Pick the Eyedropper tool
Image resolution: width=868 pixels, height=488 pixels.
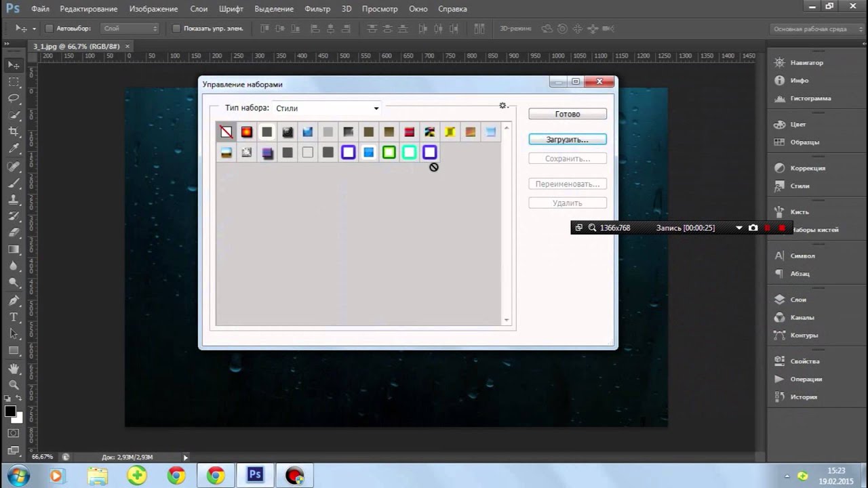(14, 148)
